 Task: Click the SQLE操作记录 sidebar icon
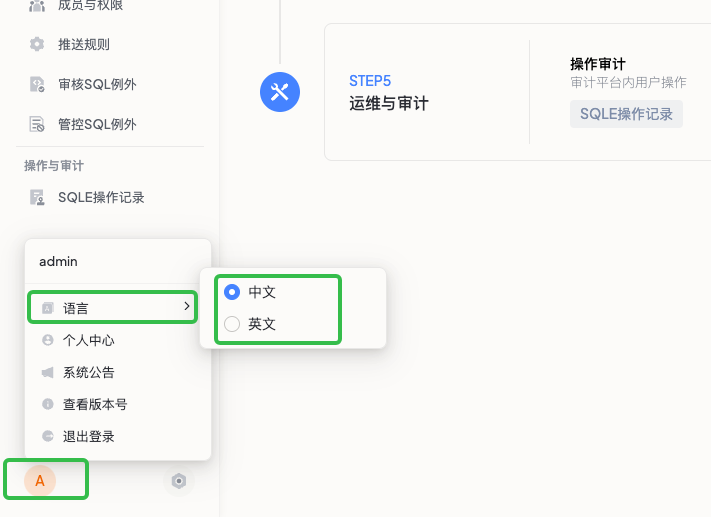[x=37, y=197]
